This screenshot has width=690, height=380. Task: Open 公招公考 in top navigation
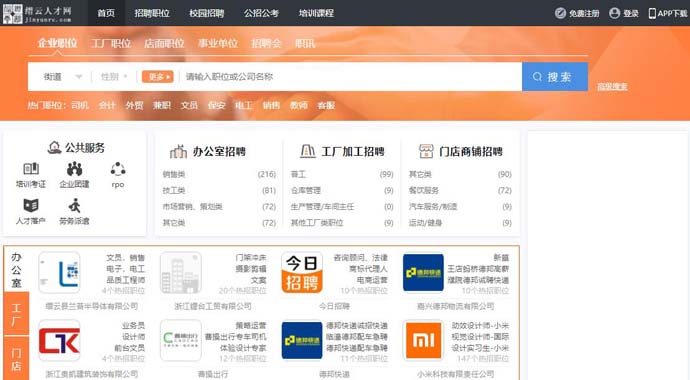click(x=261, y=13)
